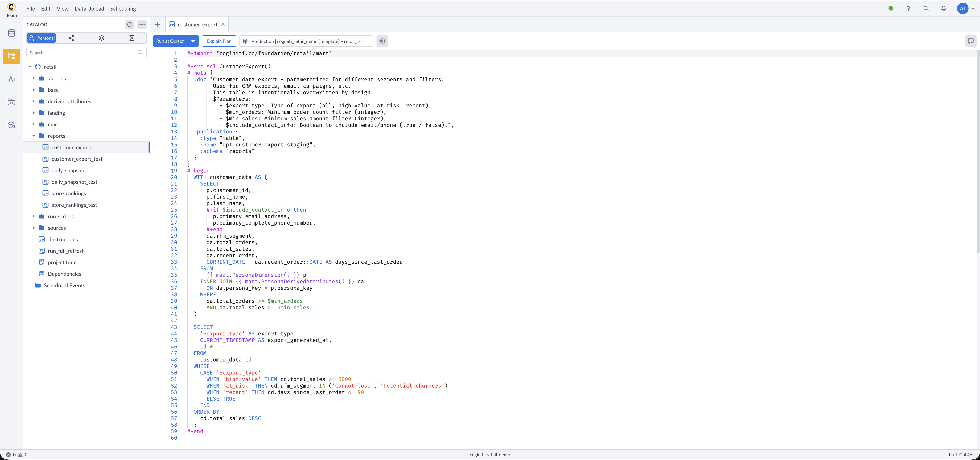Refresh the catalog with the sync icon
Image resolution: width=980 pixels, height=460 pixels.
130,24
